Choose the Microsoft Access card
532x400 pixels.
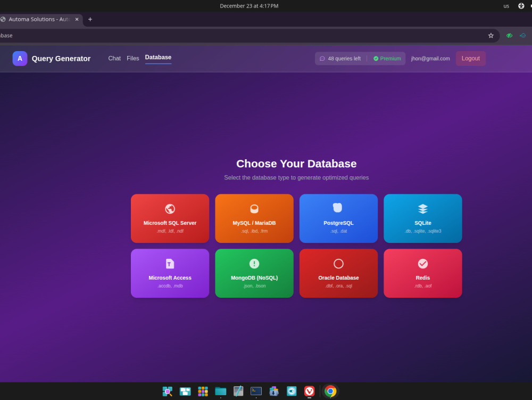(x=170, y=273)
